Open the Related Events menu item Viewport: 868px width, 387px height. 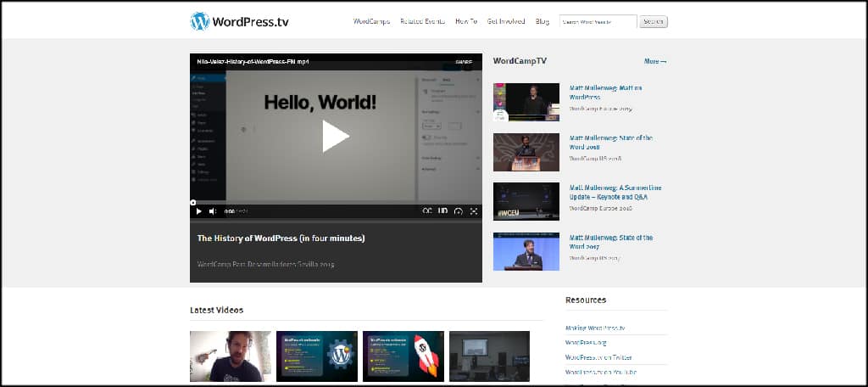click(422, 21)
